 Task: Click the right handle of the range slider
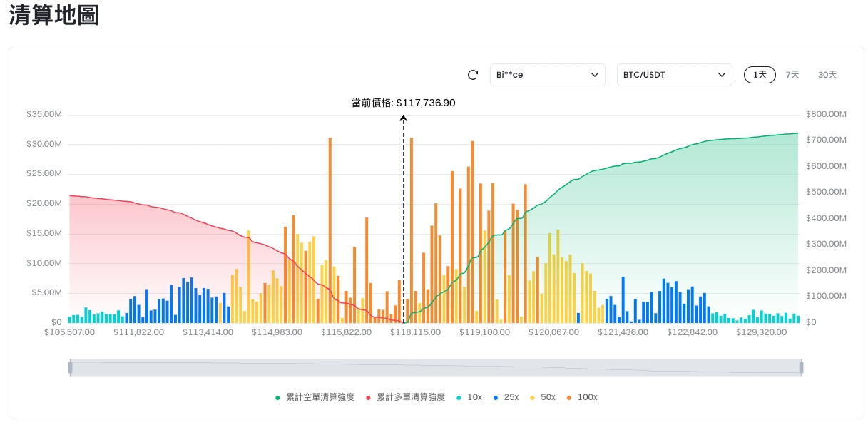[x=801, y=367]
